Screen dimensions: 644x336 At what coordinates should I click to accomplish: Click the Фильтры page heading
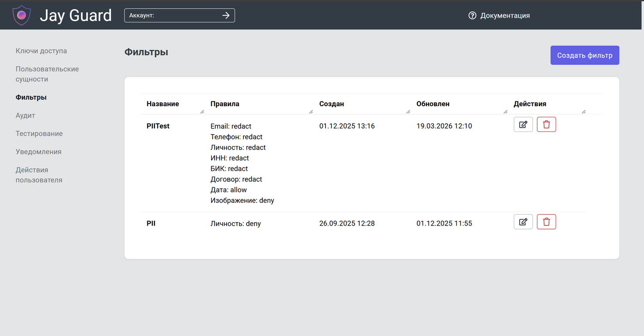click(x=146, y=52)
